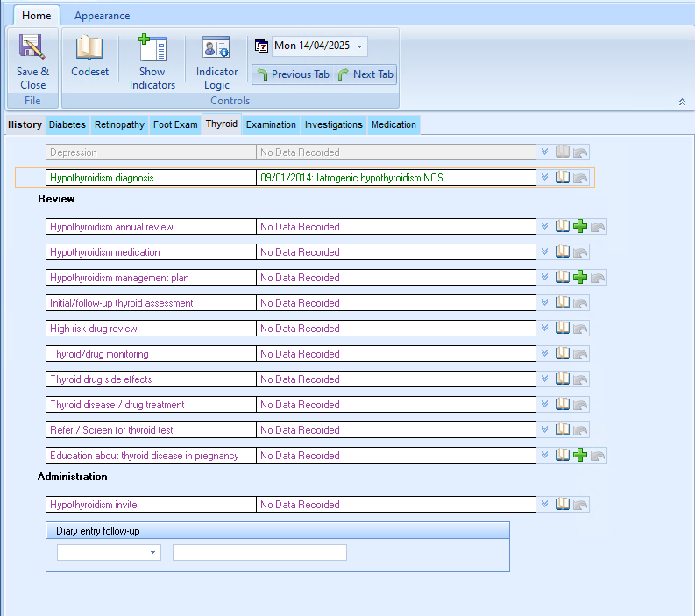Image resolution: width=695 pixels, height=616 pixels.
Task: Collapse the ribbon with the double chevron
Action: [682, 102]
